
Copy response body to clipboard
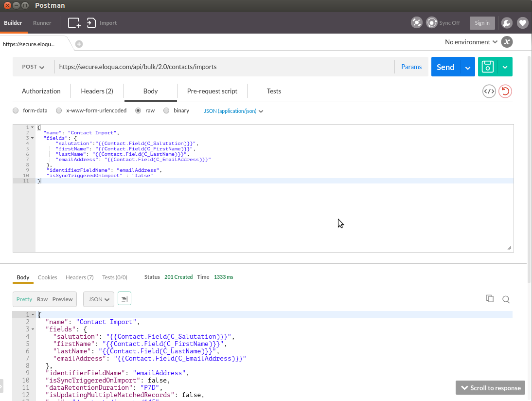pos(490,299)
